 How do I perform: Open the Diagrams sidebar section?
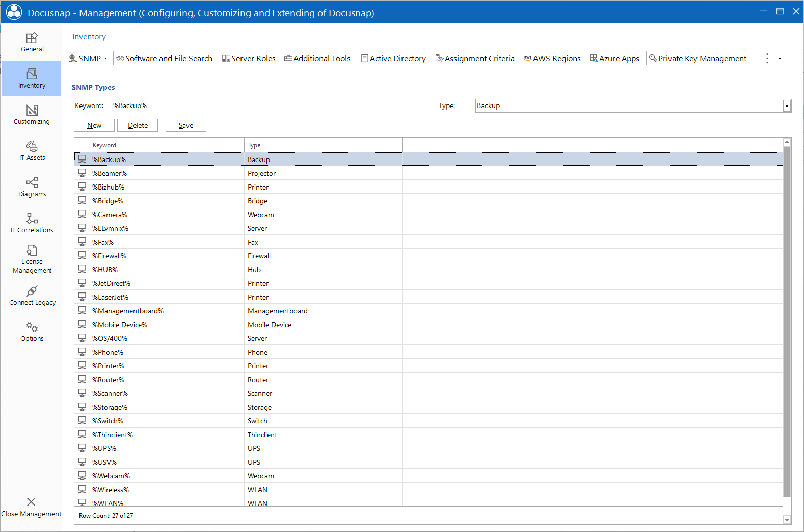[x=32, y=187]
